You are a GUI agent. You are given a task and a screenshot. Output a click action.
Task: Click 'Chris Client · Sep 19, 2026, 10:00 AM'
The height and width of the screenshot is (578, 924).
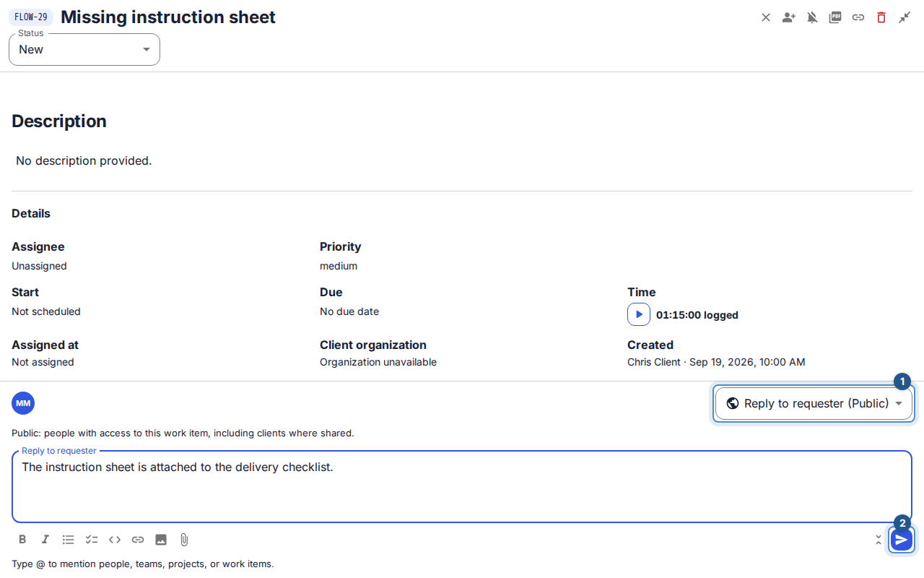(x=716, y=362)
